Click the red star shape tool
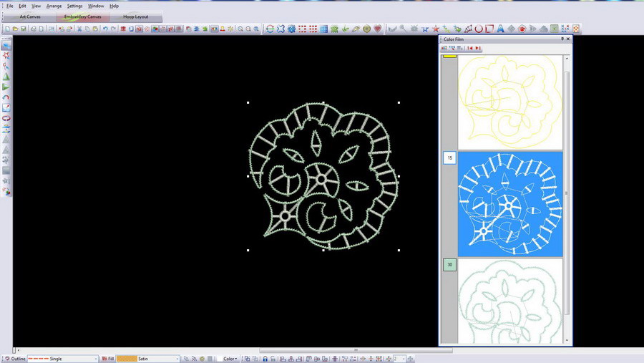The image size is (644, 363). pos(436,29)
